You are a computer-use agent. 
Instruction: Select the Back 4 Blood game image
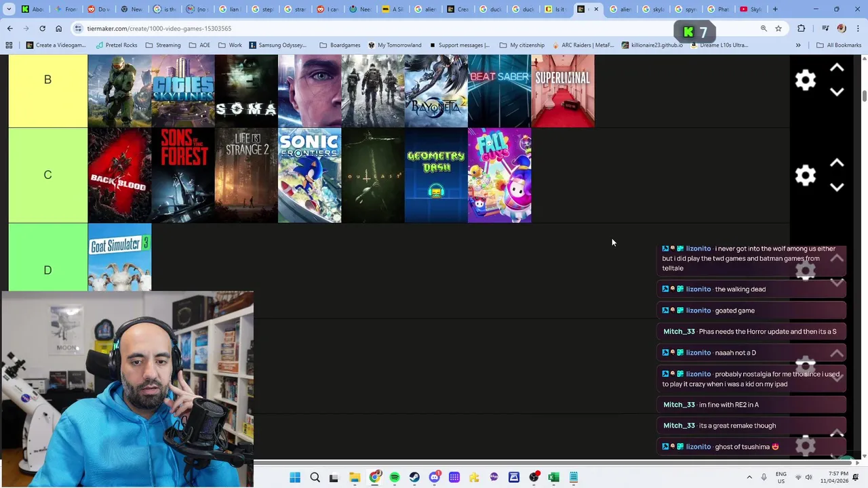(x=119, y=176)
